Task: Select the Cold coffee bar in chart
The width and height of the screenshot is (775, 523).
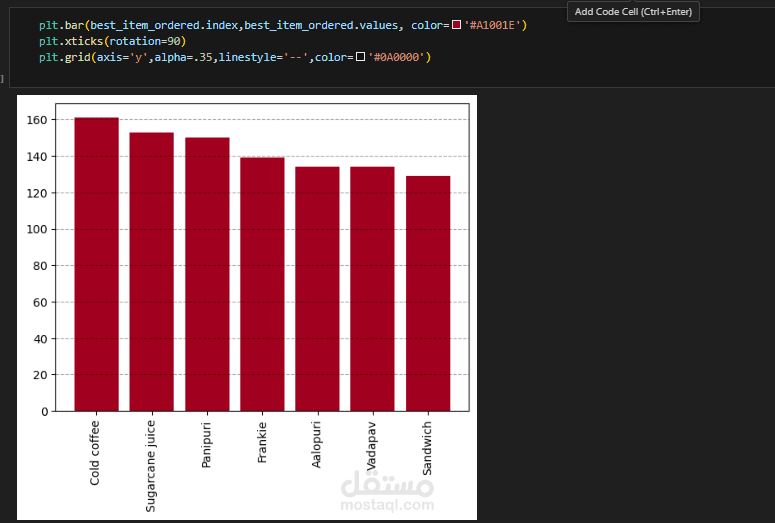Action: point(96,264)
